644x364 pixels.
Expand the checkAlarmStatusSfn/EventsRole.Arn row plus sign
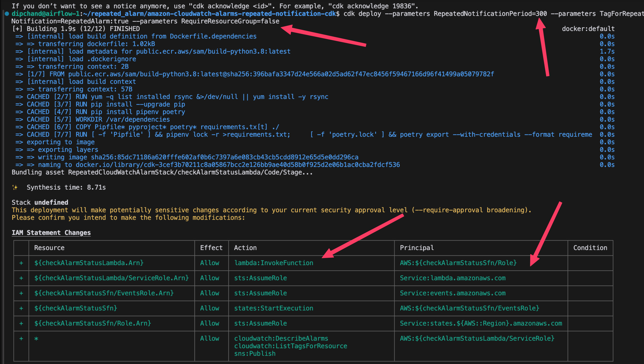21,293
